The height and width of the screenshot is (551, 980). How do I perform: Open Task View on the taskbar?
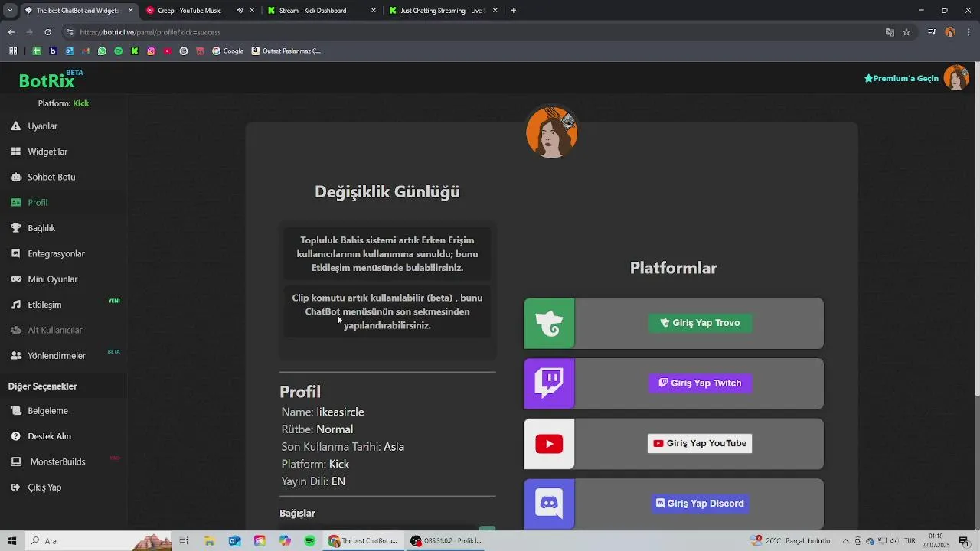pyautogui.click(x=184, y=541)
